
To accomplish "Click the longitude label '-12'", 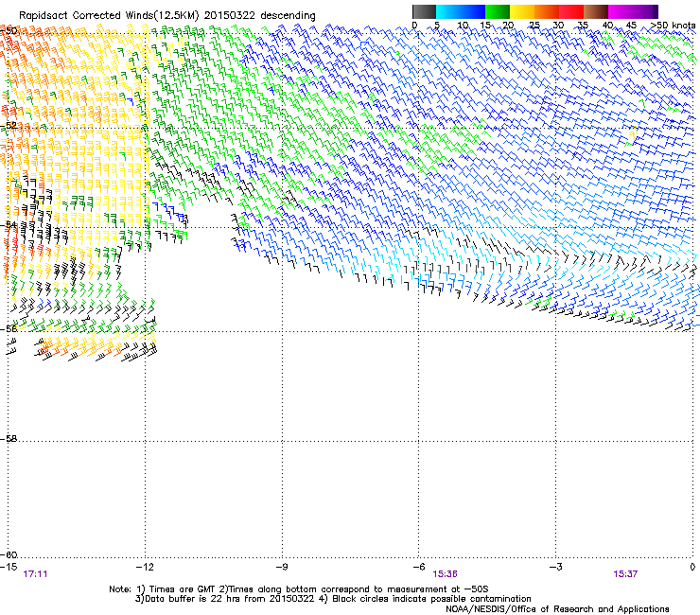I will point(145,567).
